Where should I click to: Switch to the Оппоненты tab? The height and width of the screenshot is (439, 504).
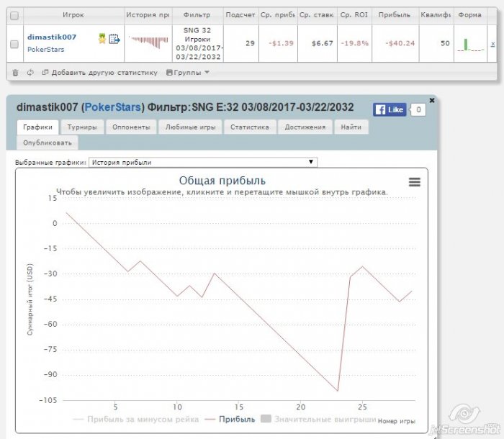(x=131, y=127)
